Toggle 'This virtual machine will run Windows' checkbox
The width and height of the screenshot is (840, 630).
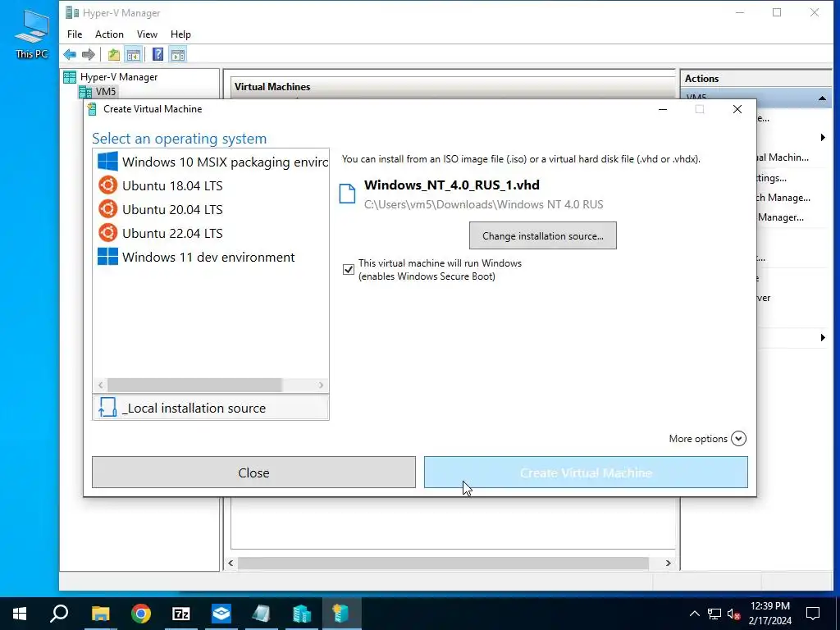pos(348,269)
